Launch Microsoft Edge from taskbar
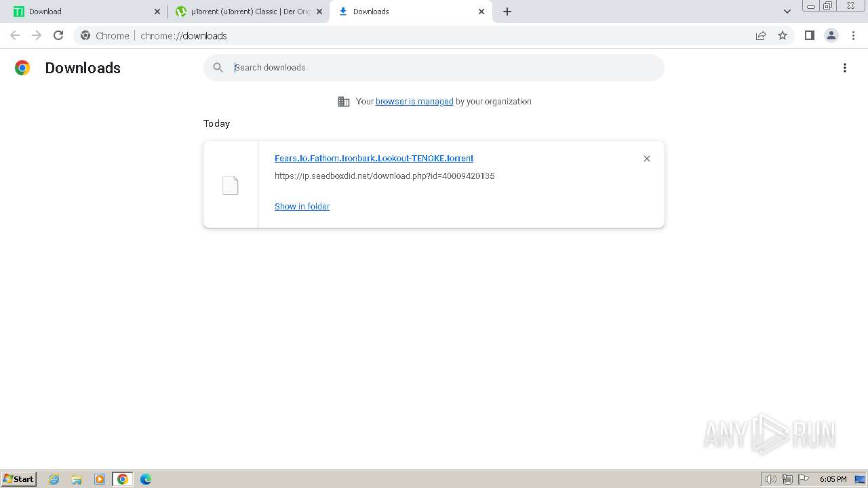Screen dimensions: 868x488 [145, 479]
